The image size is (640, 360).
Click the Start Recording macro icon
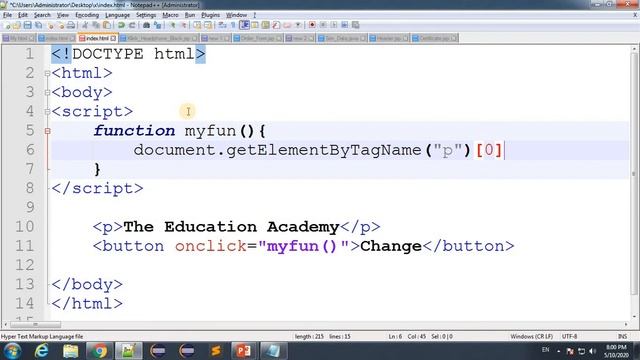click(312, 25)
